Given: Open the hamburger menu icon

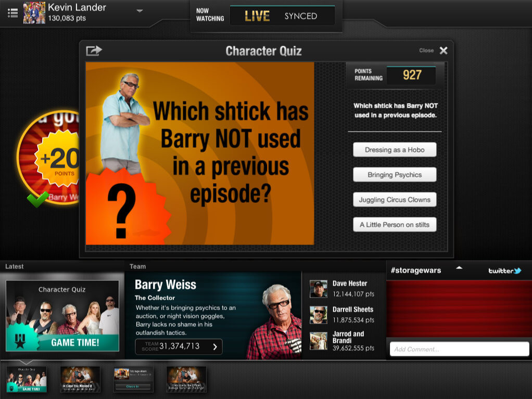Looking at the screenshot, I should [x=12, y=12].
